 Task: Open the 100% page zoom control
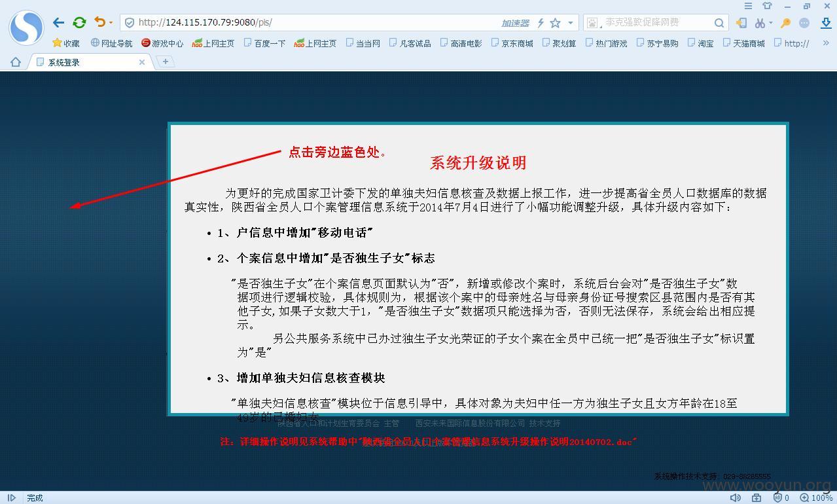tap(817, 498)
